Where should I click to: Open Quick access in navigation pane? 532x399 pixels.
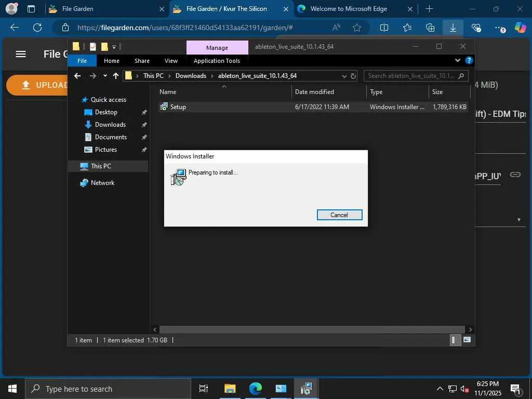108,100
